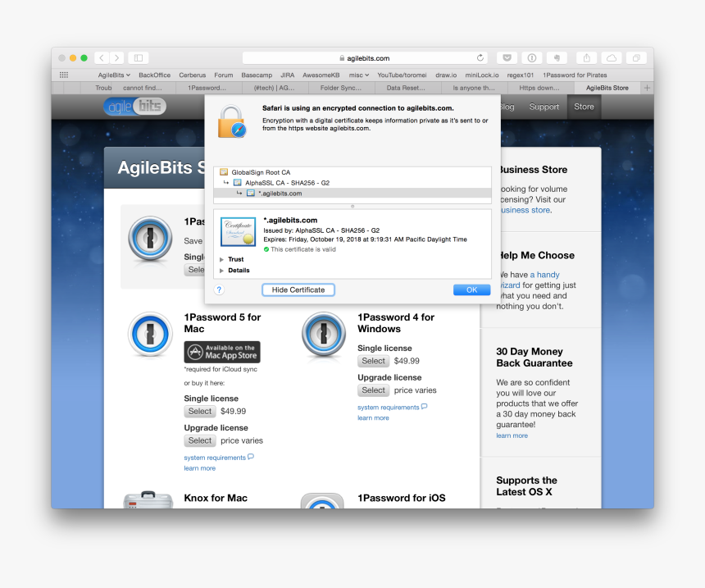Click the Evernote elephant extension icon
This screenshot has height=588, width=705.
[x=557, y=58]
